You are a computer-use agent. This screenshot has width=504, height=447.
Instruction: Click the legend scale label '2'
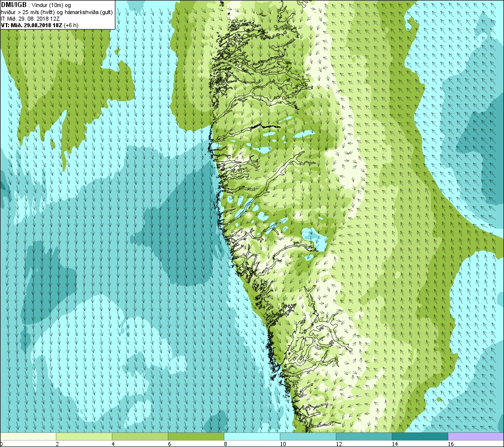coord(57,444)
